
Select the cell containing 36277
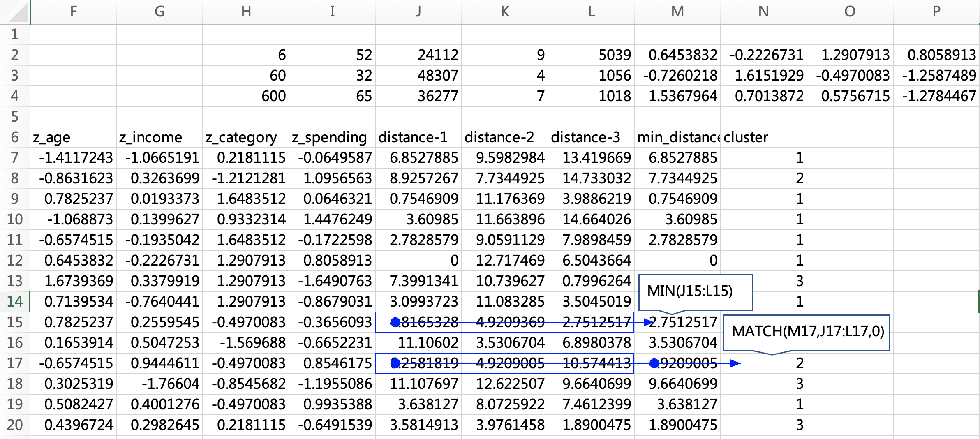point(418,96)
